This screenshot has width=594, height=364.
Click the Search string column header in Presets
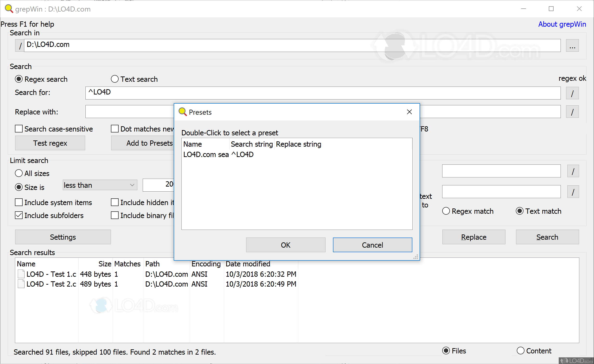pos(251,144)
